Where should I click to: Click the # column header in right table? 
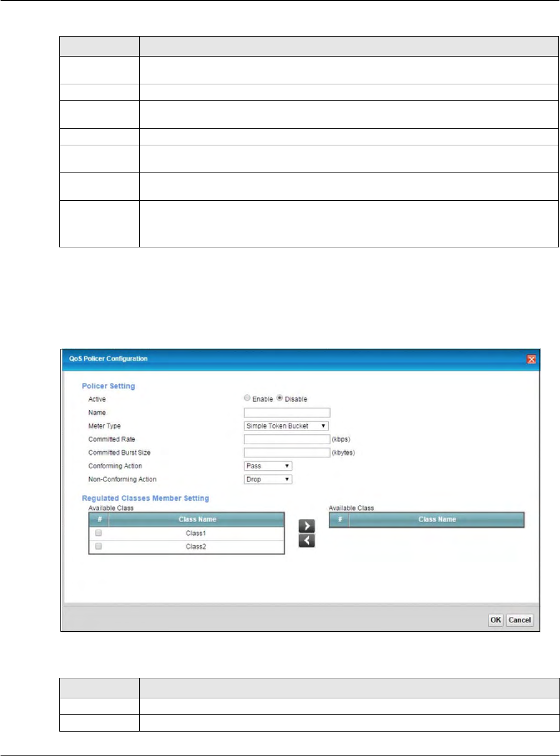[x=340, y=520]
